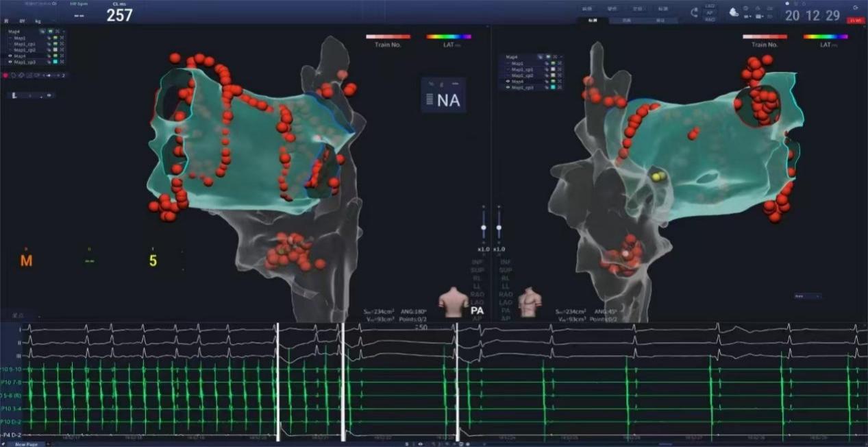868x447 pixels.
Task: Open the second top-right header tab
Action: coord(612,9)
